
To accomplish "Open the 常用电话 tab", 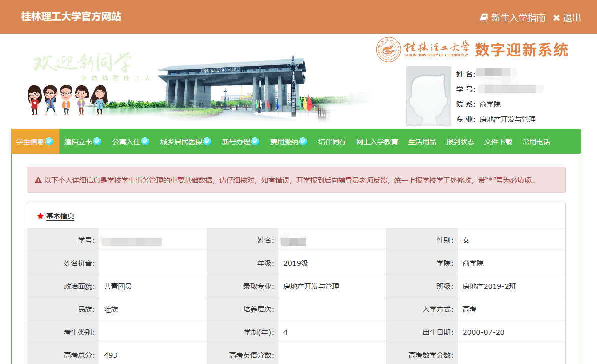I will (x=536, y=142).
